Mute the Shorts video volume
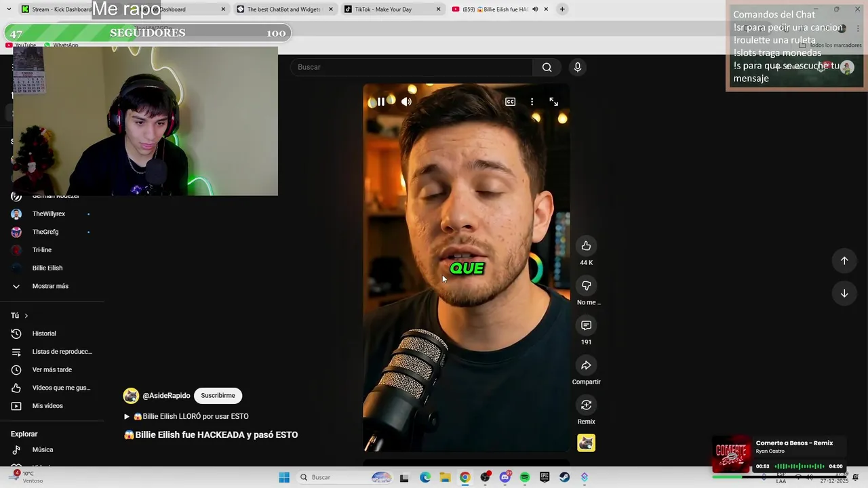 (x=406, y=102)
